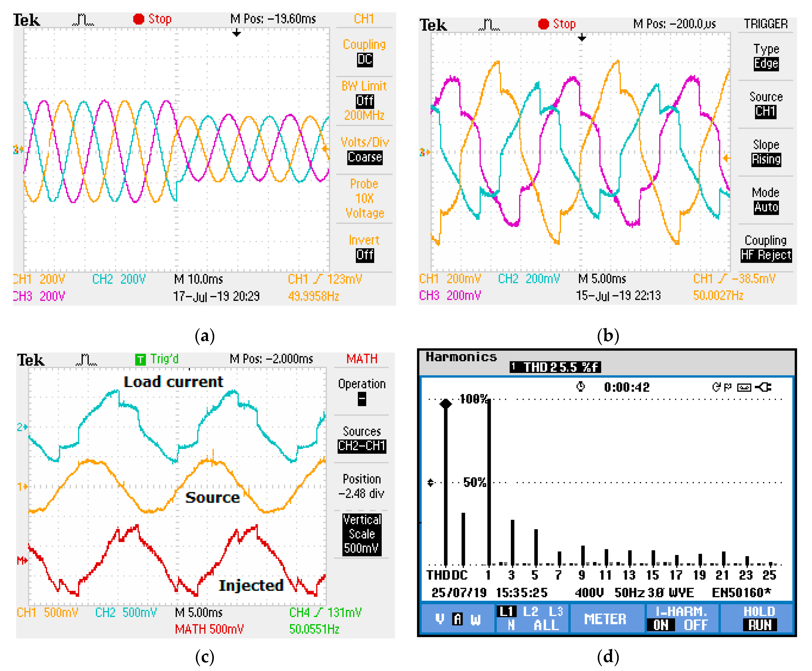
Task: Click the trigger position arrow atop panel (b)
Action: [x=581, y=38]
